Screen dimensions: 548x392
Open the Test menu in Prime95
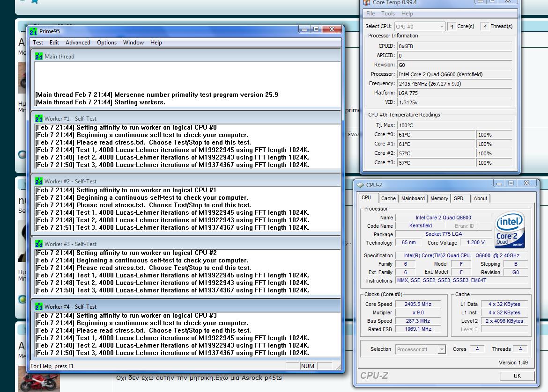38,43
